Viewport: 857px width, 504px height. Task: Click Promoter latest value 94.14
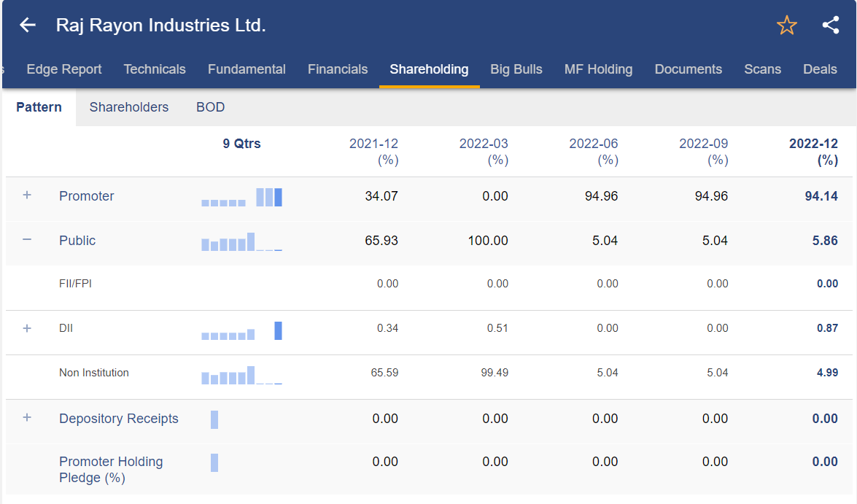pos(821,195)
